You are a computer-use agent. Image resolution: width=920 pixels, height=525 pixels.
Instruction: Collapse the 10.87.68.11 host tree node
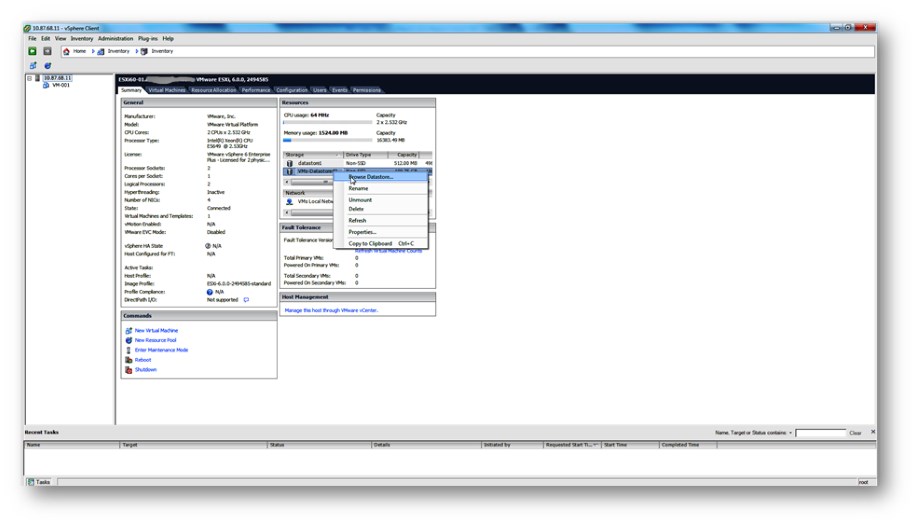point(29,78)
